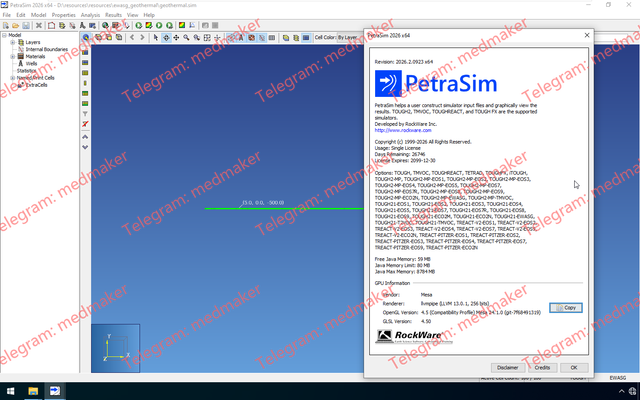Viewport: 640px width, 400px height.
Task: Click the reset view icon above viewport
Action: pos(86,38)
